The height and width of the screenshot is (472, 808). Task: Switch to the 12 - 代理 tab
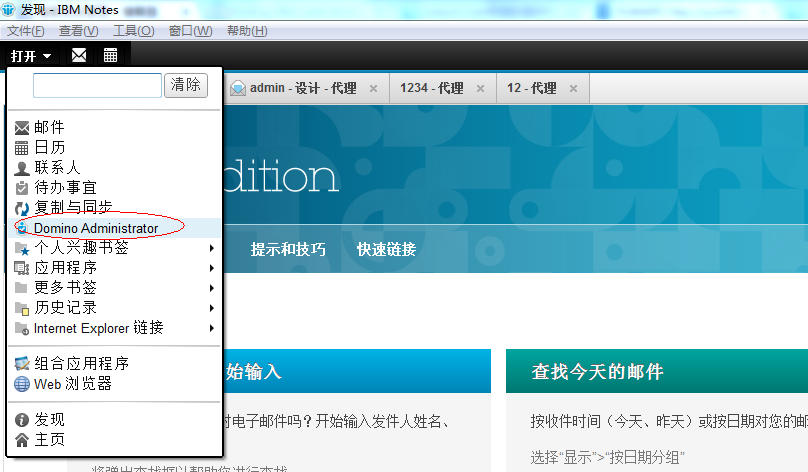543,89
